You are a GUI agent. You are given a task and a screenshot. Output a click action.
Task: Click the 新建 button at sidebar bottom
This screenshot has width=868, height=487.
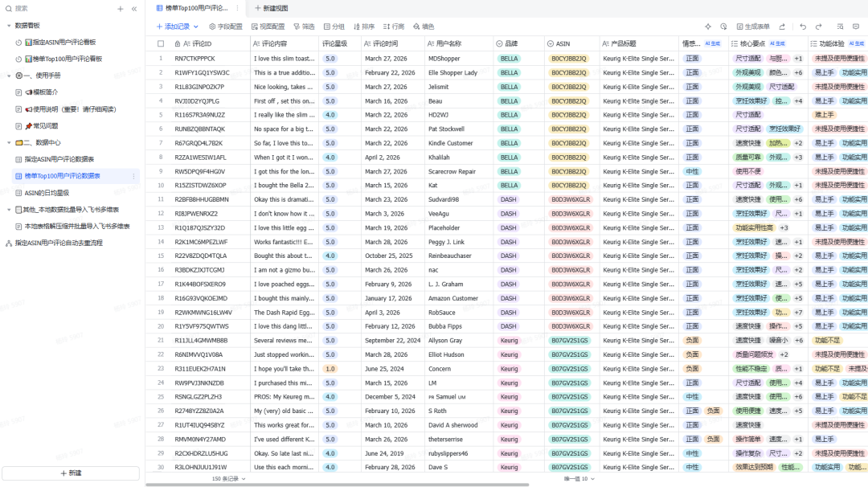[71, 473]
